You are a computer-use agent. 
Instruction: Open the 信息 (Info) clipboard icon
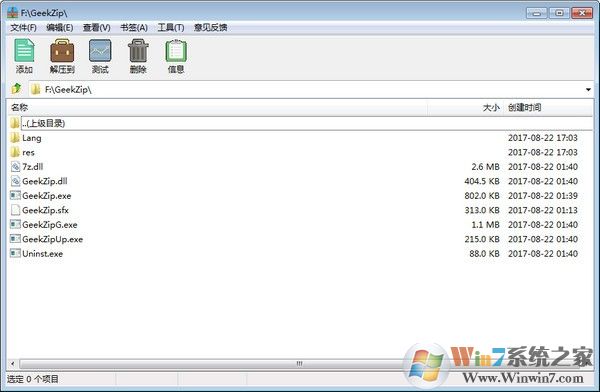click(x=176, y=51)
